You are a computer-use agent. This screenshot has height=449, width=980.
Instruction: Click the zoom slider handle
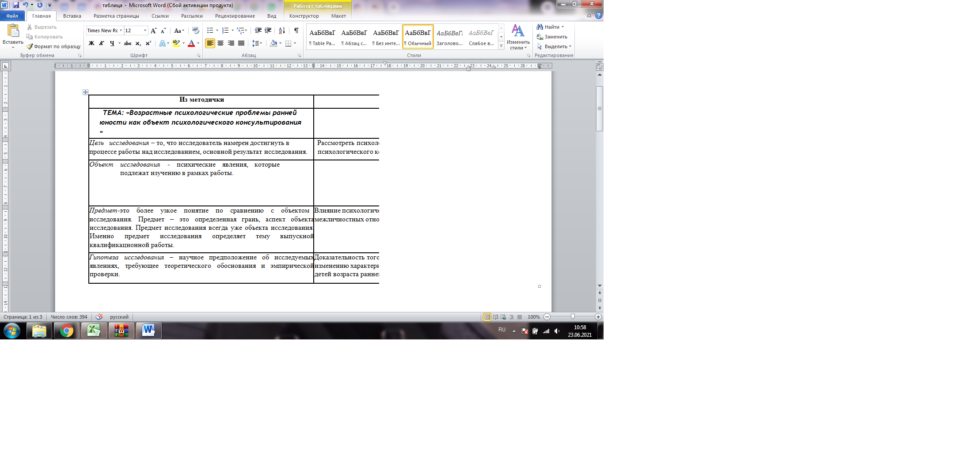click(573, 316)
